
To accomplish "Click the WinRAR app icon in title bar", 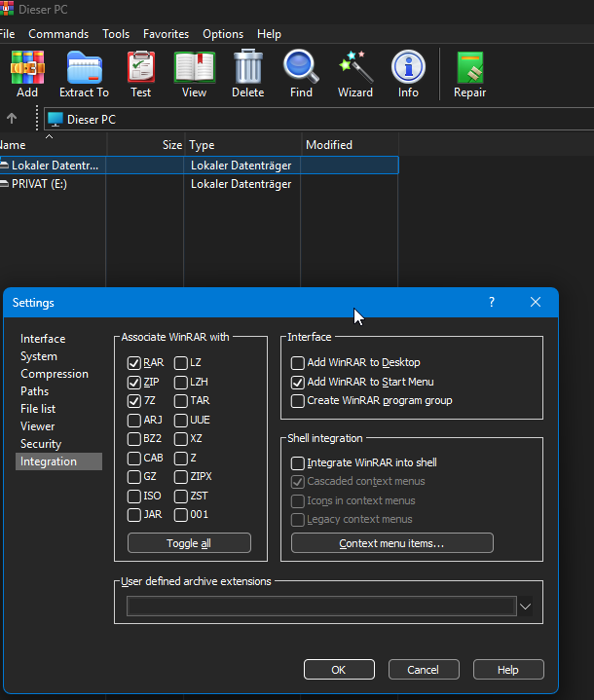I will pos(6,8).
